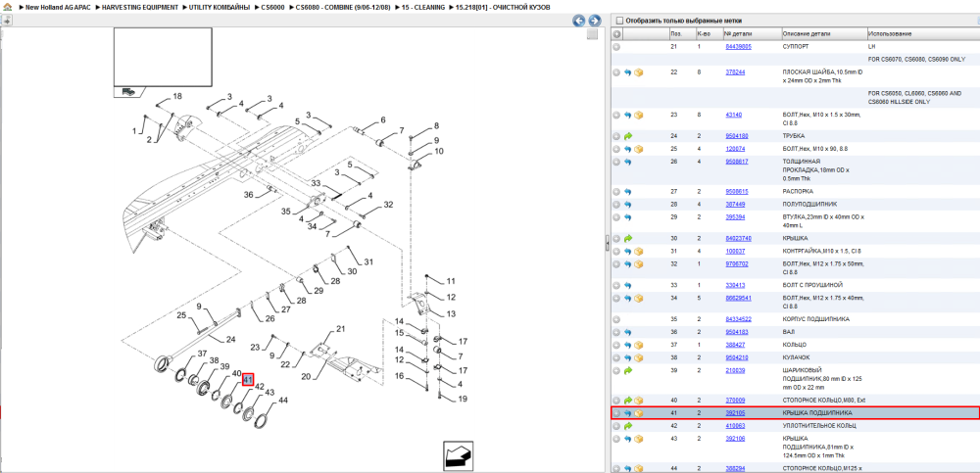Click the blue arrow icon in row 22

tap(627, 72)
